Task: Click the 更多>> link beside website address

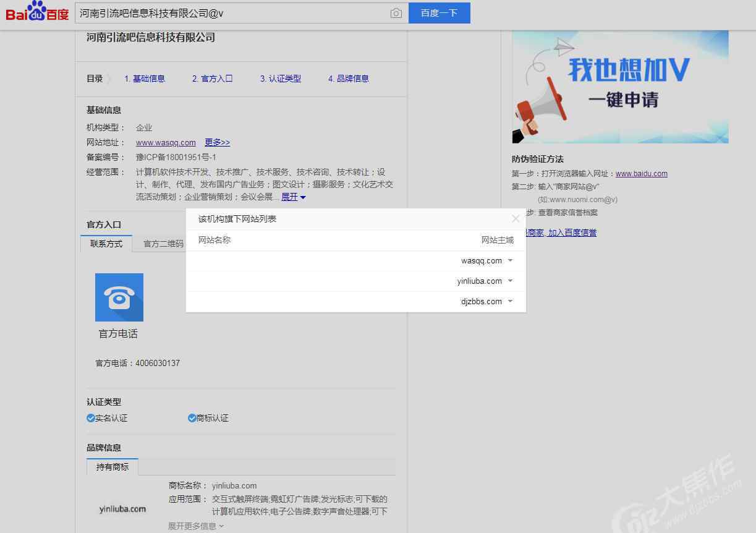Action: coord(218,142)
